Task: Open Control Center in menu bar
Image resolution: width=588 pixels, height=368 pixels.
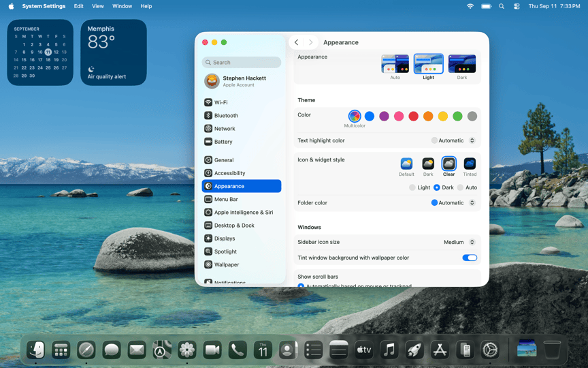Action: (x=517, y=6)
